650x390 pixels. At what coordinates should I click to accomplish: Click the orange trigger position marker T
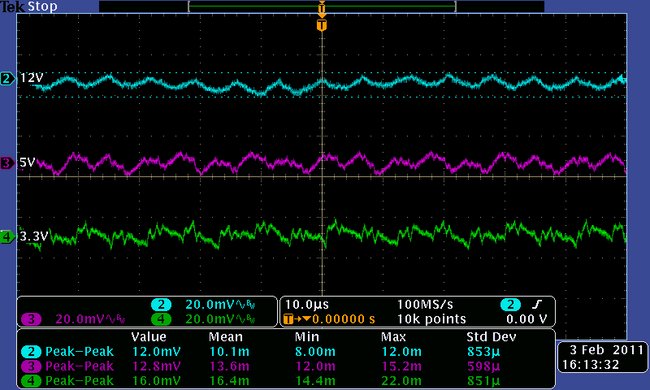point(322,25)
